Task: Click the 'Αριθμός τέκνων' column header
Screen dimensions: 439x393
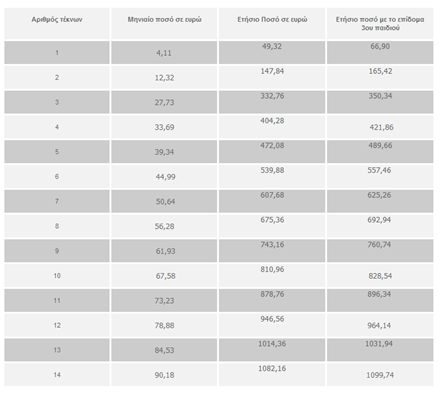Action: click(x=57, y=20)
